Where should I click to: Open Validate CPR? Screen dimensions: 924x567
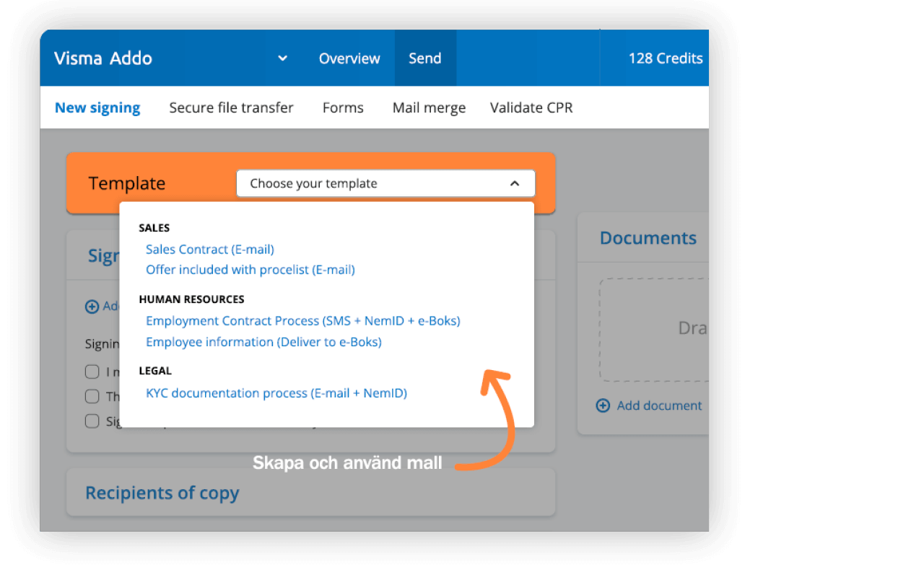tap(531, 107)
